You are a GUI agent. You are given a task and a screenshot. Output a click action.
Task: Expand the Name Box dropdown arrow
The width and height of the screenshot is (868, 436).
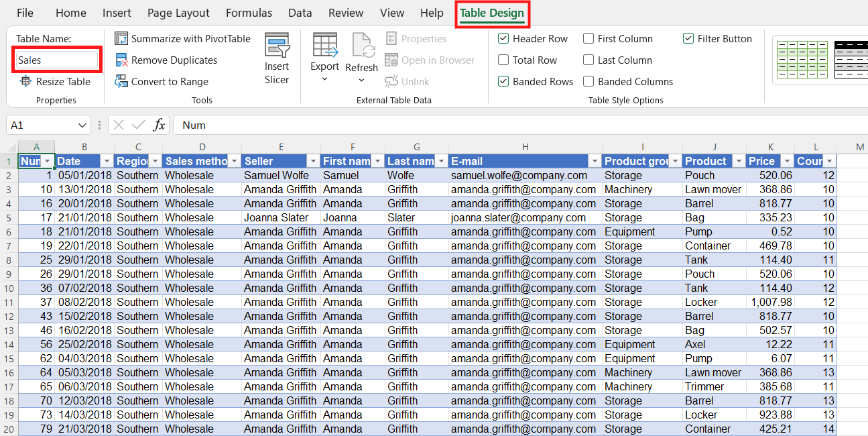82,125
